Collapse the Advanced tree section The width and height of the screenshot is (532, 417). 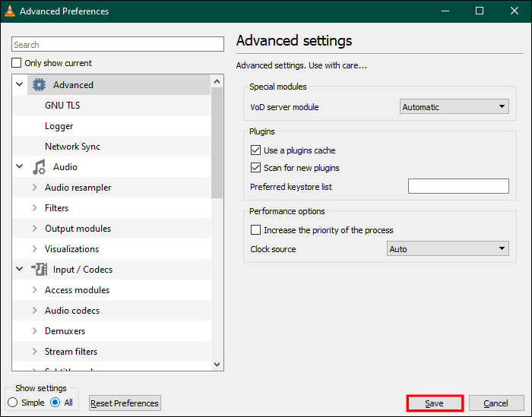pos(19,85)
